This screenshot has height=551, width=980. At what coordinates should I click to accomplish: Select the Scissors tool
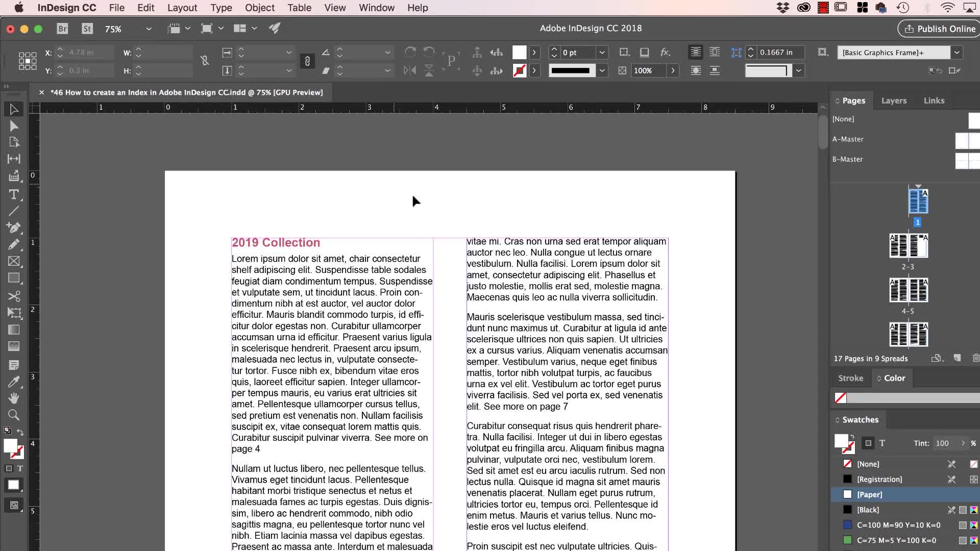coord(14,296)
